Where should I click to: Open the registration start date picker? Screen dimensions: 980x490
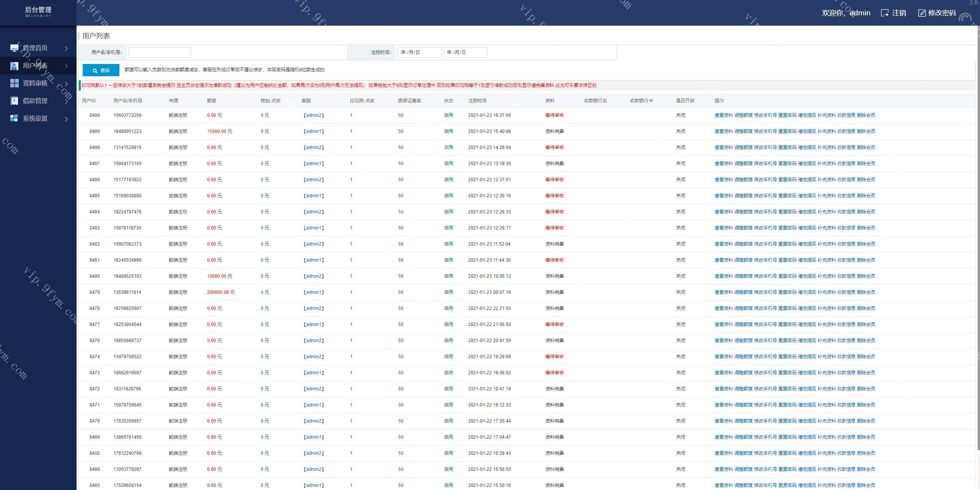coord(419,52)
